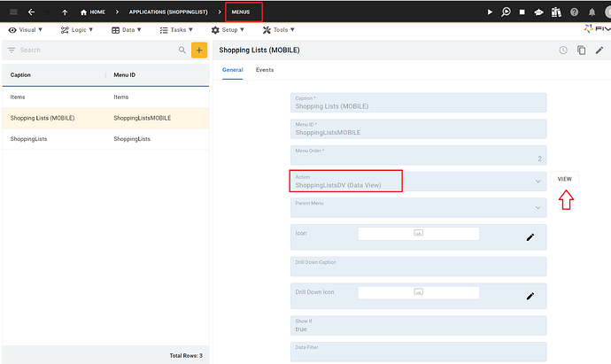Select the Items row caption
Viewport: 611px width, 364px height.
(x=18, y=97)
